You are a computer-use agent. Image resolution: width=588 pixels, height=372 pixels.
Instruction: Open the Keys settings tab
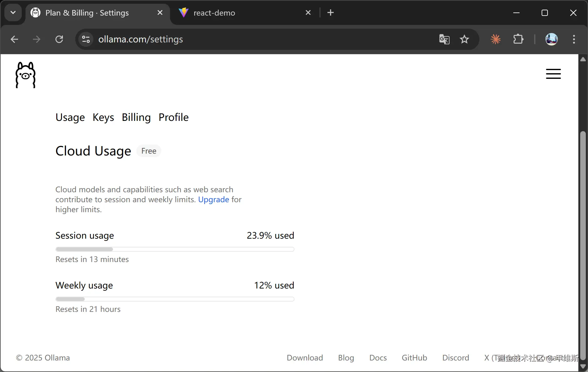[103, 117]
